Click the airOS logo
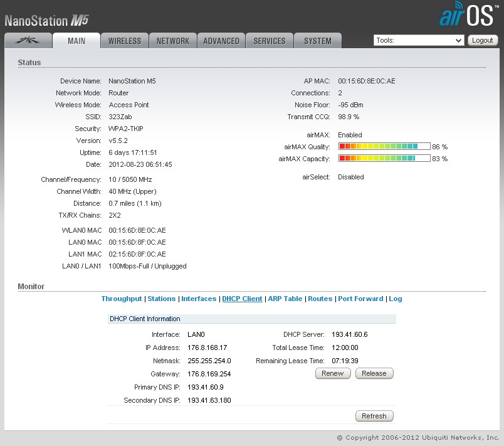The image size is (504, 446). pos(468,14)
